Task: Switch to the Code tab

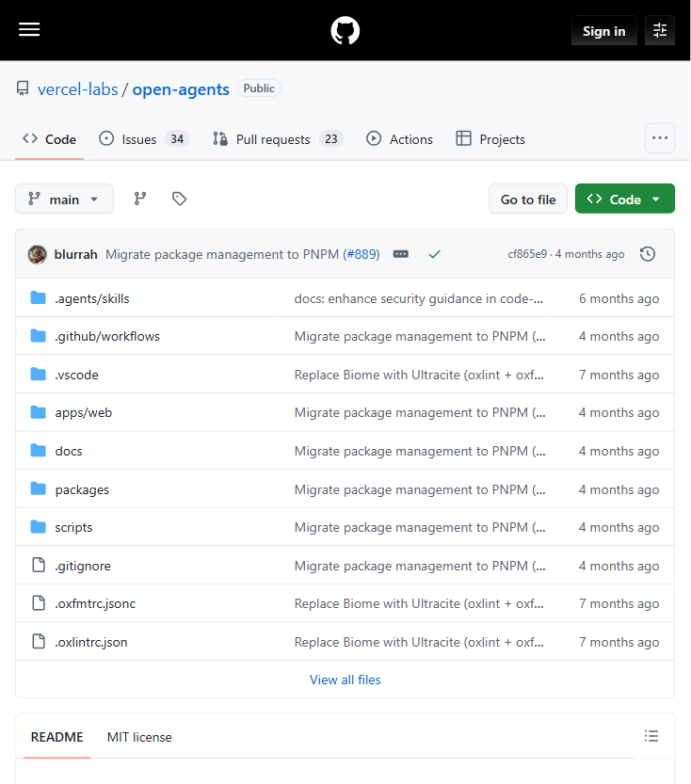Action: coord(50,139)
